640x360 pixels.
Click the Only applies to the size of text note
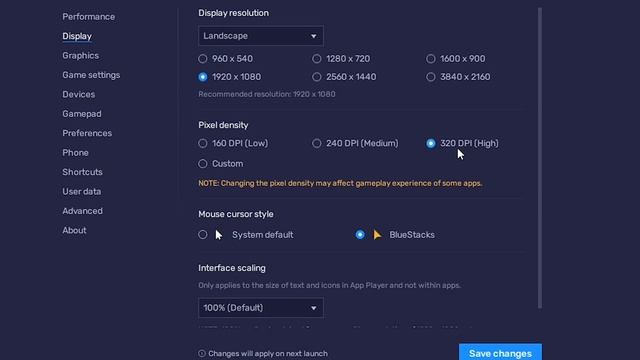tap(330, 285)
